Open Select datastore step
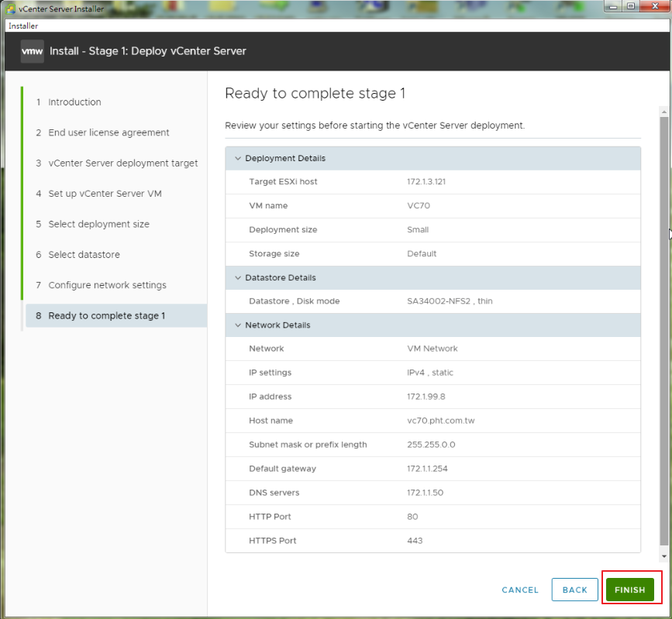Screen dimensions: 672x619 [84, 254]
